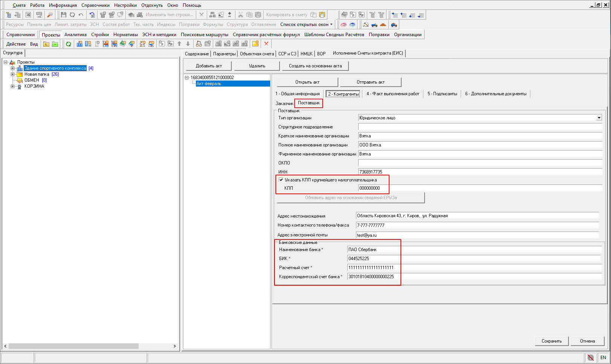Click the hammer and sickle labor icon
The height and width of the screenshot is (364, 611).
[x=365, y=25]
